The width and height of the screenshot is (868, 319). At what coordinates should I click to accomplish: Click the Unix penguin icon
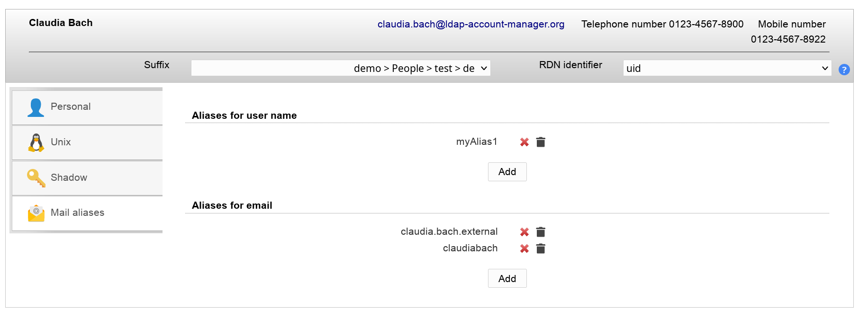[x=36, y=142]
